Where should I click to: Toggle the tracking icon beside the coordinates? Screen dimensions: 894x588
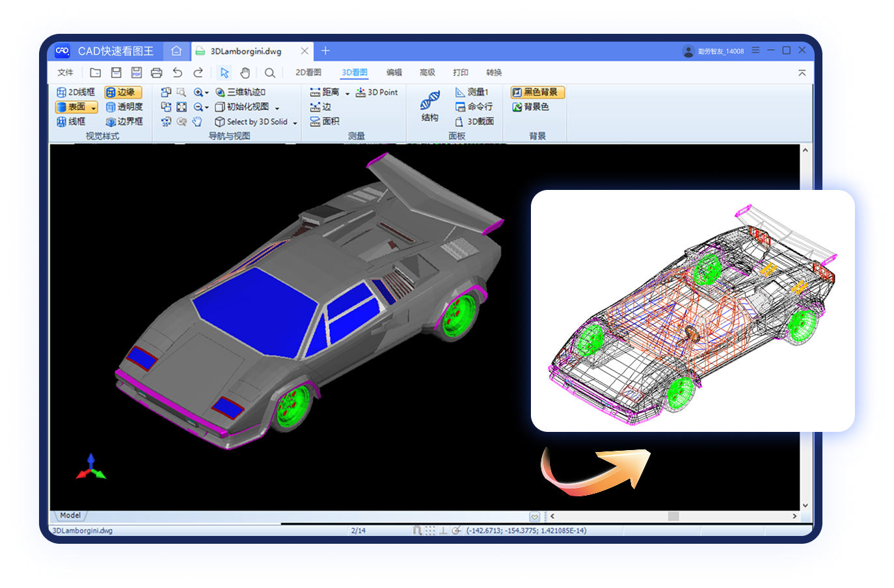457,531
